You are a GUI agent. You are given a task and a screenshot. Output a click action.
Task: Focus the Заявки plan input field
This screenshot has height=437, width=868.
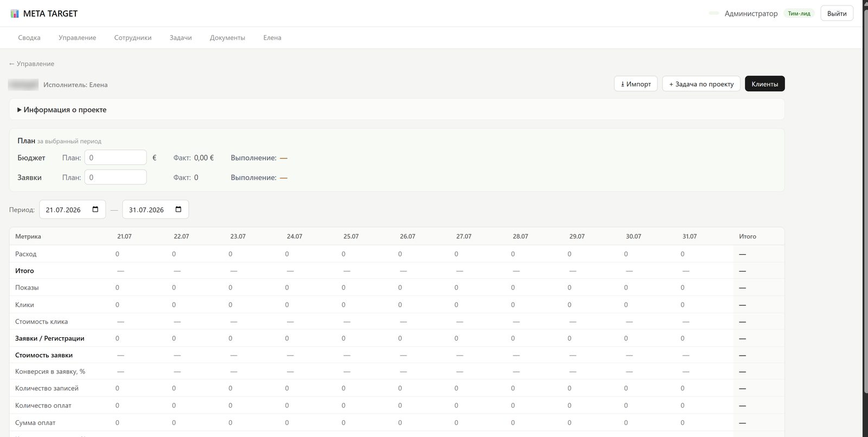(116, 177)
